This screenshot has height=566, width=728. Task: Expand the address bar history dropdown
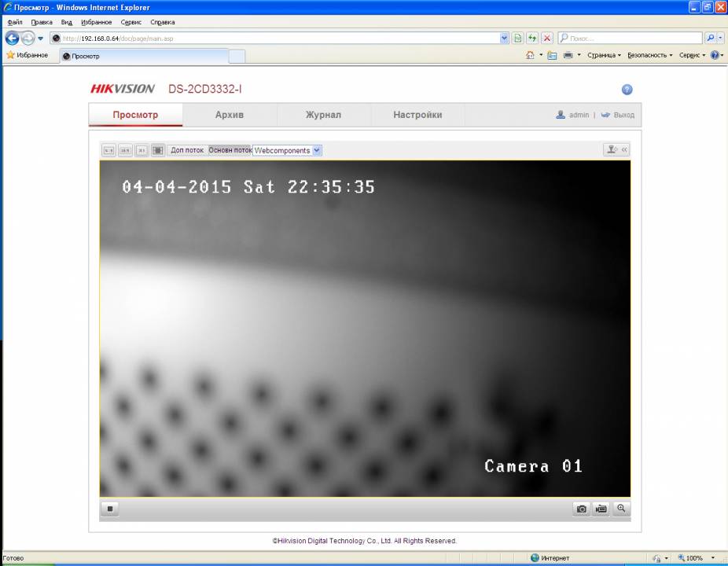504,39
